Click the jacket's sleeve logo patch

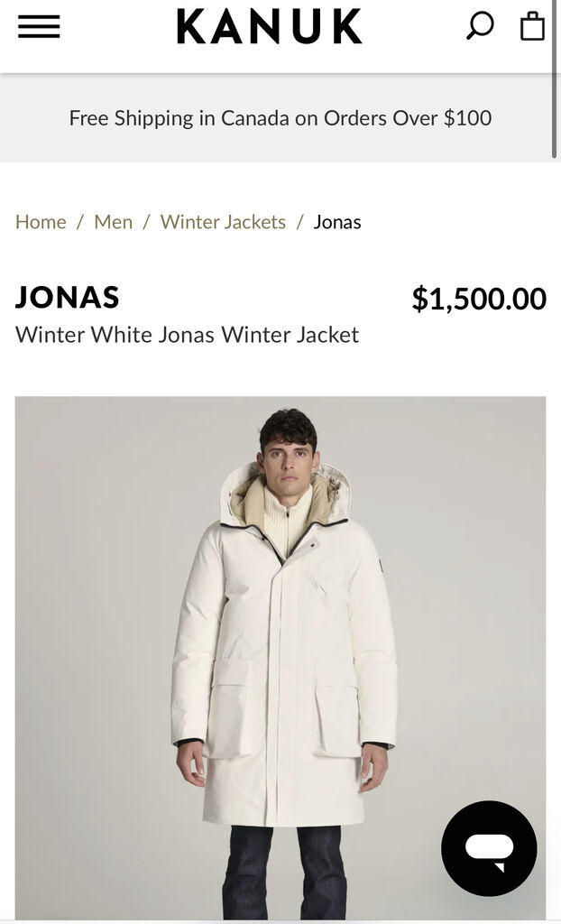pos(382,567)
